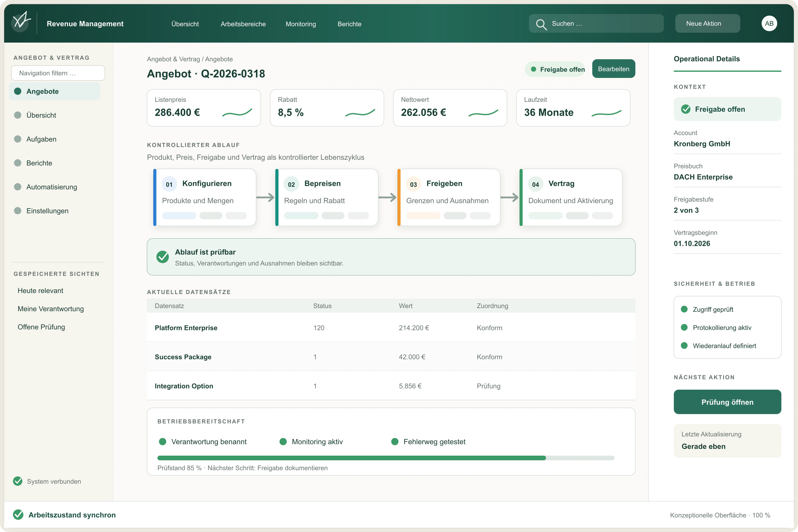Screen dimensions: 798x532
Task: Click the System verbunden check icon
Action: click(x=18, y=481)
